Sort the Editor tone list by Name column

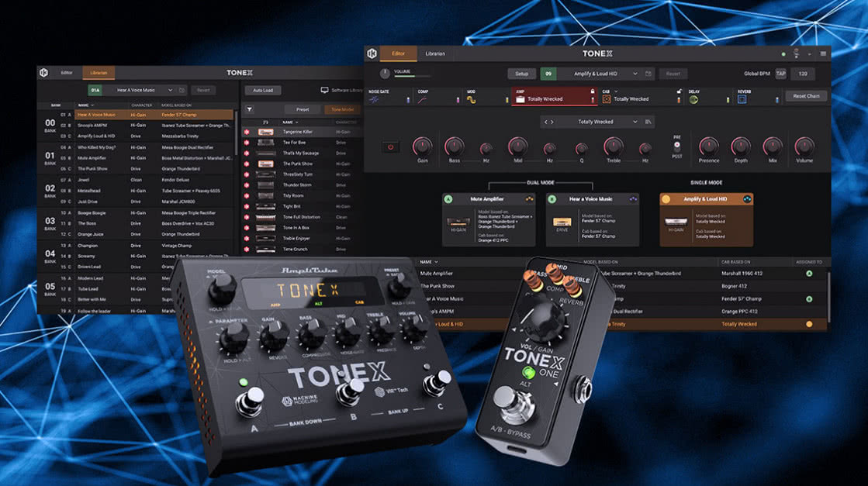[428, 262]
